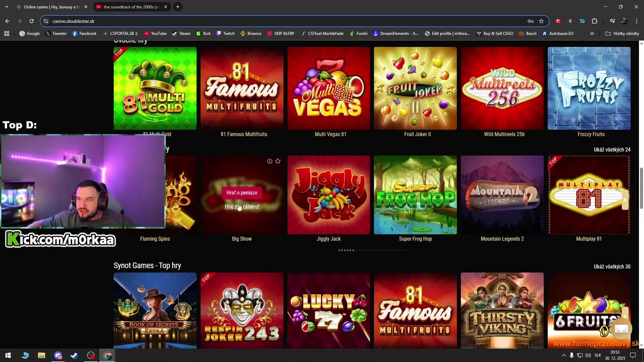Click the Chrome taskbar icon
This screenshot has height=362, width=644.
tap(108, 355)
